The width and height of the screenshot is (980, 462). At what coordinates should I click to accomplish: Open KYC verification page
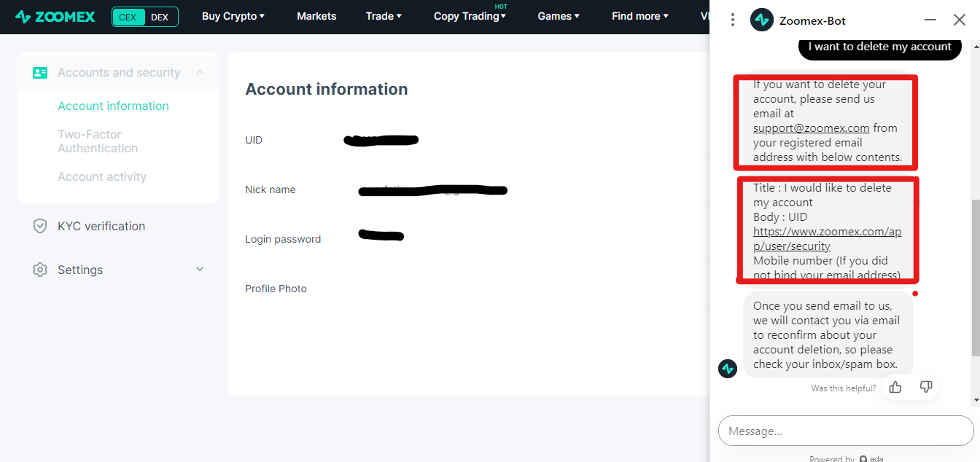pyautogui.click(x=101, y=226)
